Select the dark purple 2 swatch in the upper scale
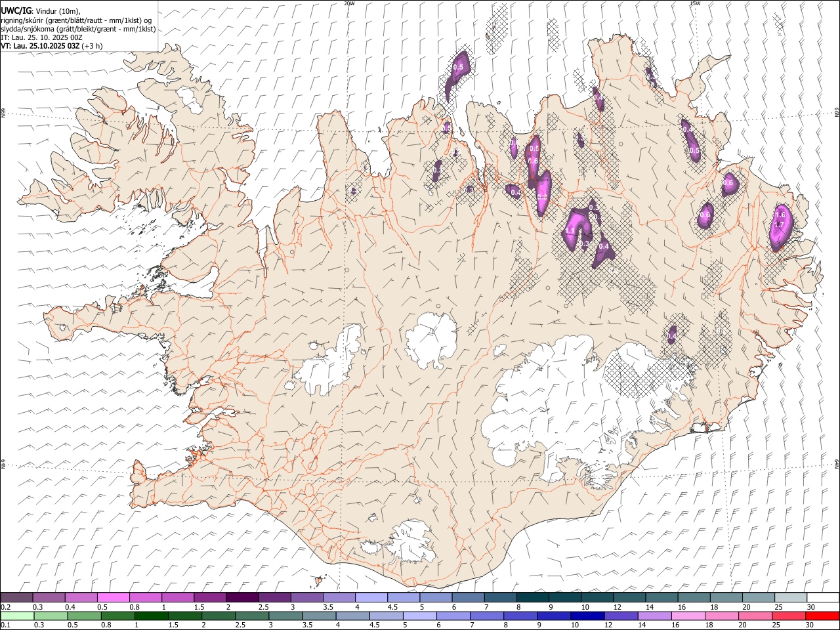The width and height of the screenshot is (840, 630). point(242,598)
